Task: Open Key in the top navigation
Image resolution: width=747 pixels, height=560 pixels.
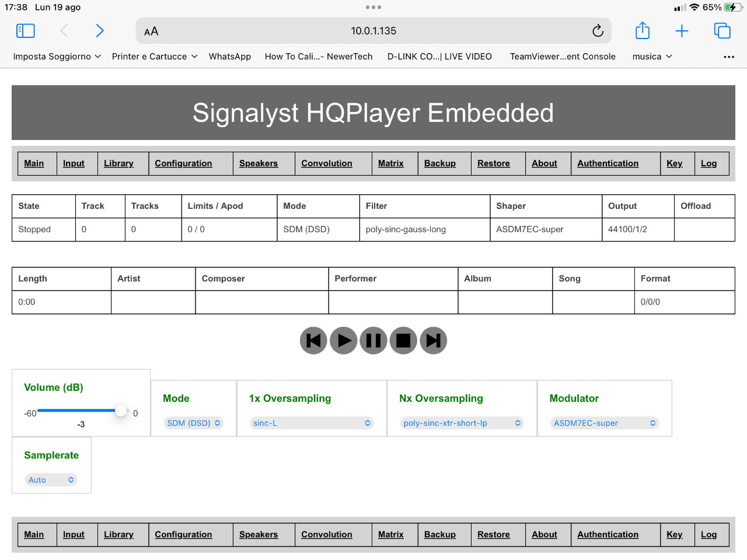Action: [x=675, y=163]
